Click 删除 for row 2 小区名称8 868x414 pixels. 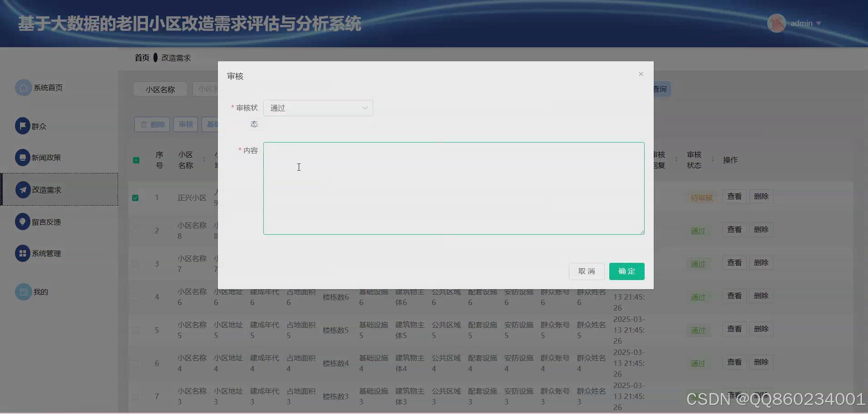[x=761, y=230]
